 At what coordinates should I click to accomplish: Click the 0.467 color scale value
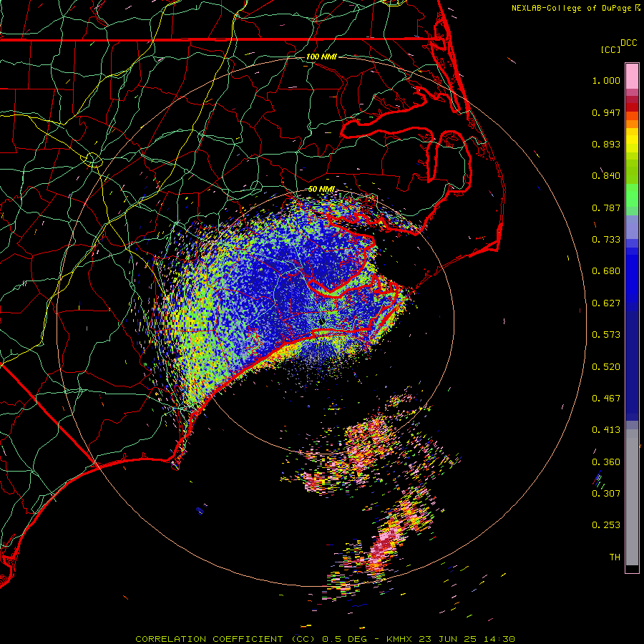[x=606, y=399]
